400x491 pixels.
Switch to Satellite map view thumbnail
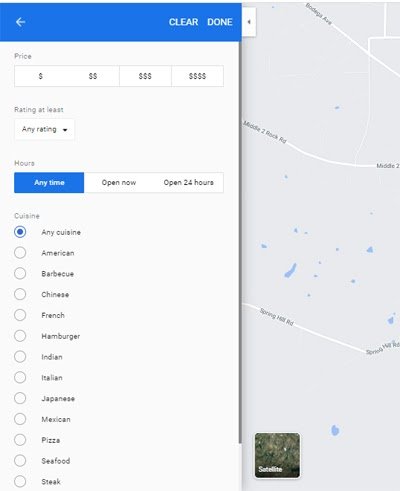click(277, 455)
